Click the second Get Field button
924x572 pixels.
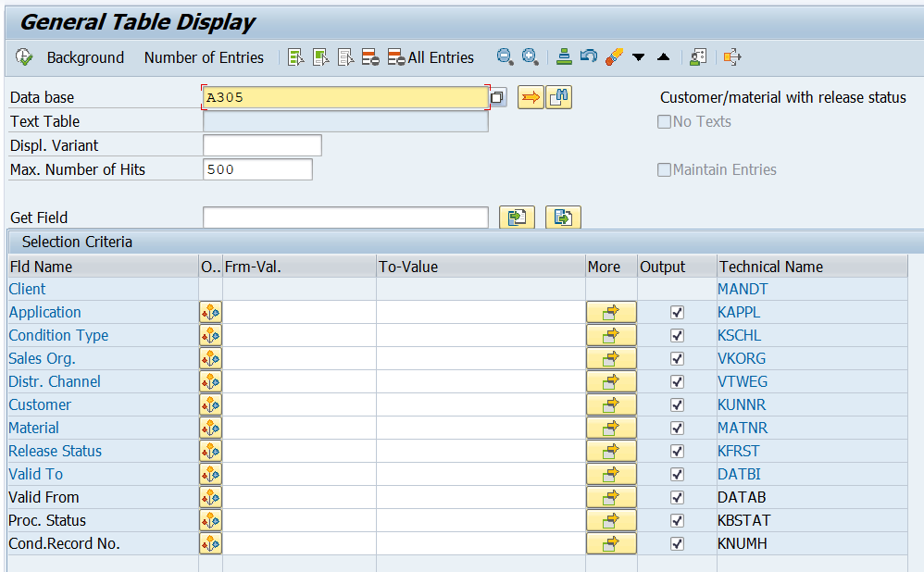[x=563, y=218]
